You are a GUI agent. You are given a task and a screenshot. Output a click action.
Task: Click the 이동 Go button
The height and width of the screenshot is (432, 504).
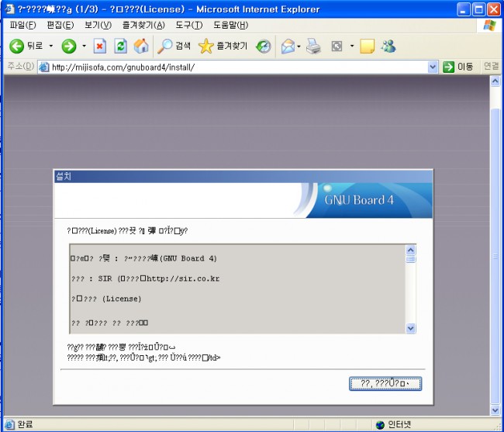click(458, 67)
